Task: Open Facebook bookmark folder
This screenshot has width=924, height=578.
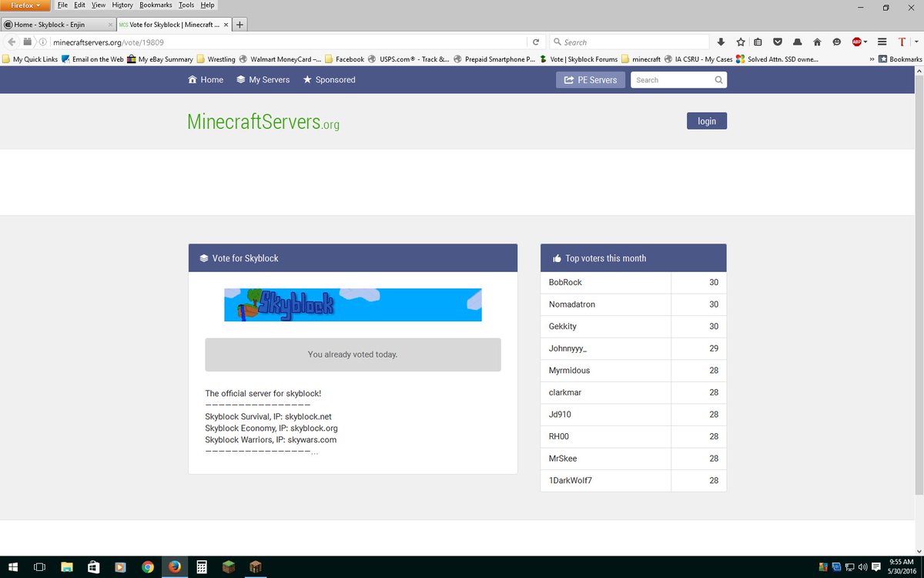Action: pyautogui.click(x=344, y=59)
